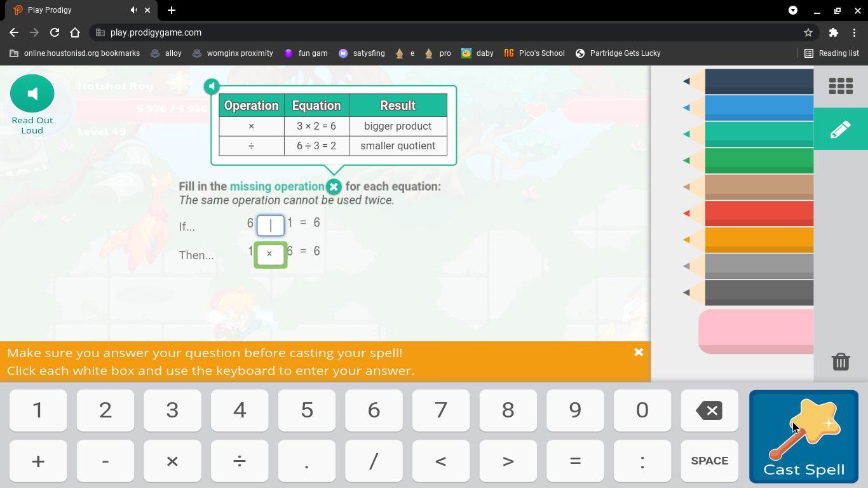
Task: Tap the plus key on keypad
Action: click(x=38, y=461)
